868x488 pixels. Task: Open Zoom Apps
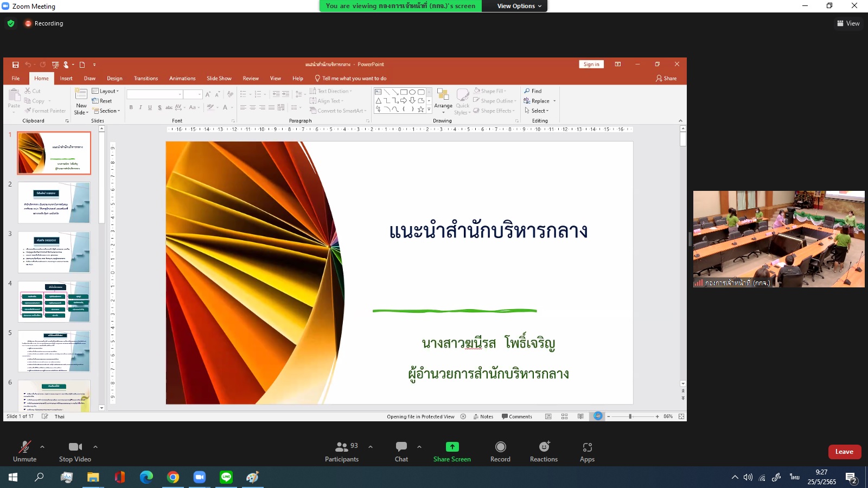[x=587, y=451]
